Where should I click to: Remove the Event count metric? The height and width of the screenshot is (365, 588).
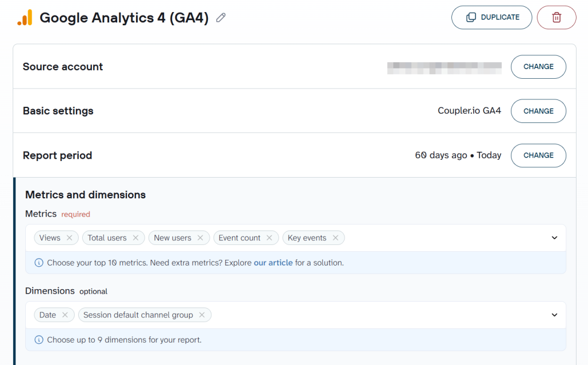click(x=269, y=238)
